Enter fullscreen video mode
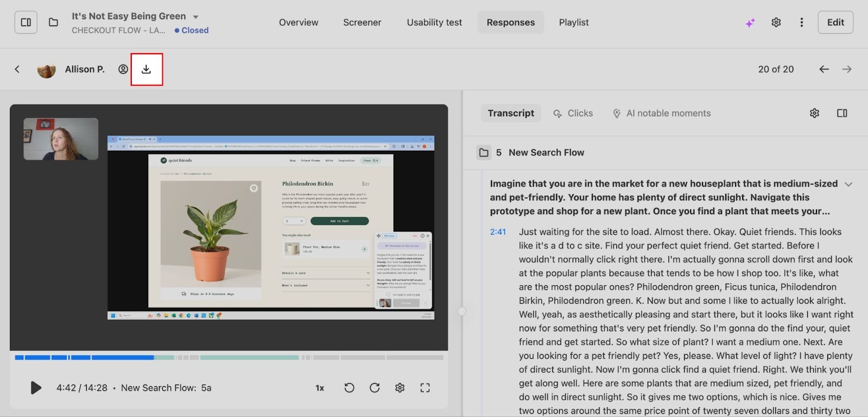868x417 pixels. (x=425, y=388)
